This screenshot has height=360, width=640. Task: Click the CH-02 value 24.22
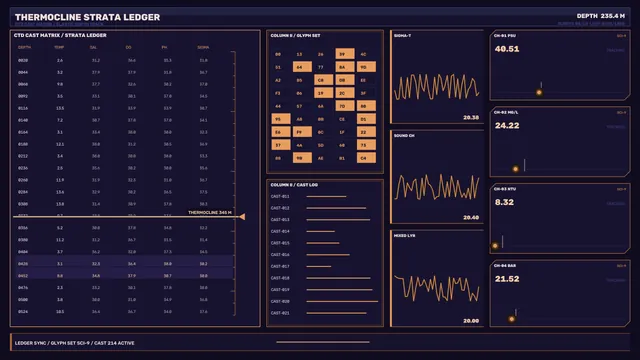click(x=507, y=126)
